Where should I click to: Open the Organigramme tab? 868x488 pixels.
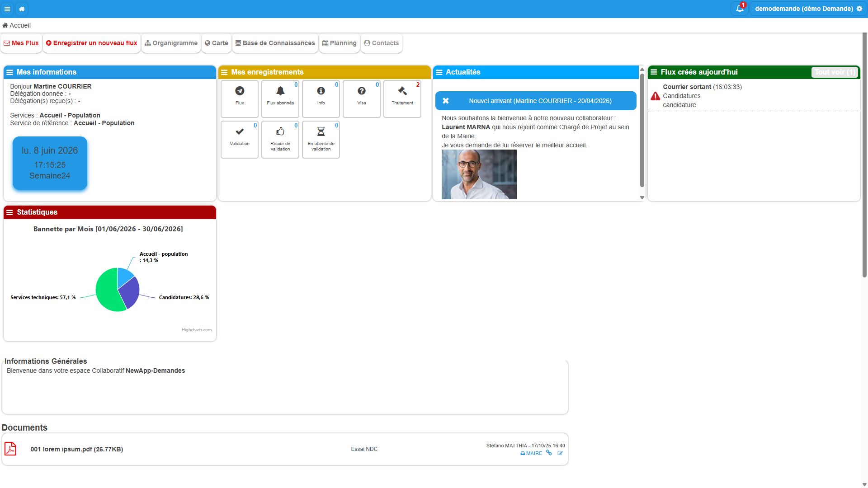(171, 43)
